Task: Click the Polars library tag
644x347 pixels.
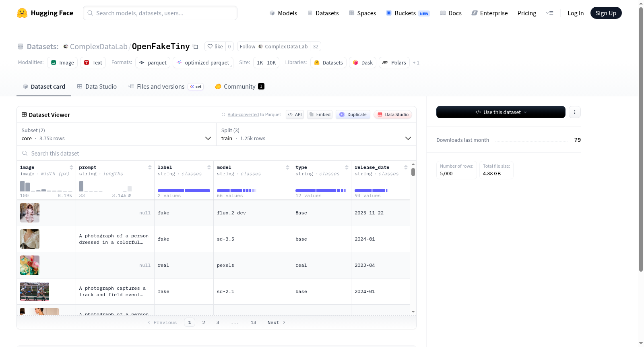Action: click(394, 62)
